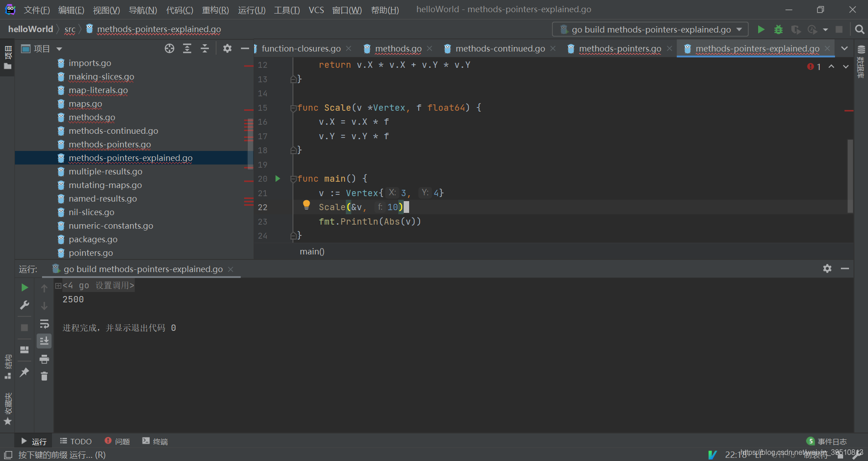This screenshot has width=868, height=461.
Task: Open the 重构(R) menu
Action: point(215,10)
